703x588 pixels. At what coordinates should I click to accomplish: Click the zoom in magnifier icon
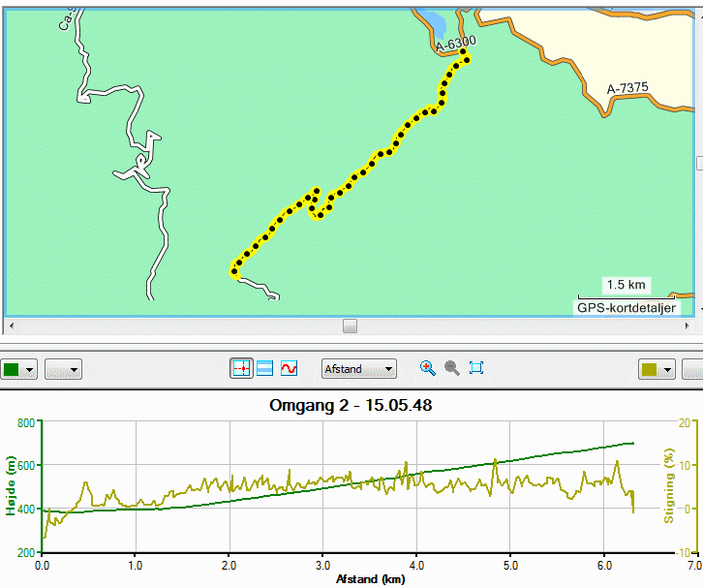point(428,368)
